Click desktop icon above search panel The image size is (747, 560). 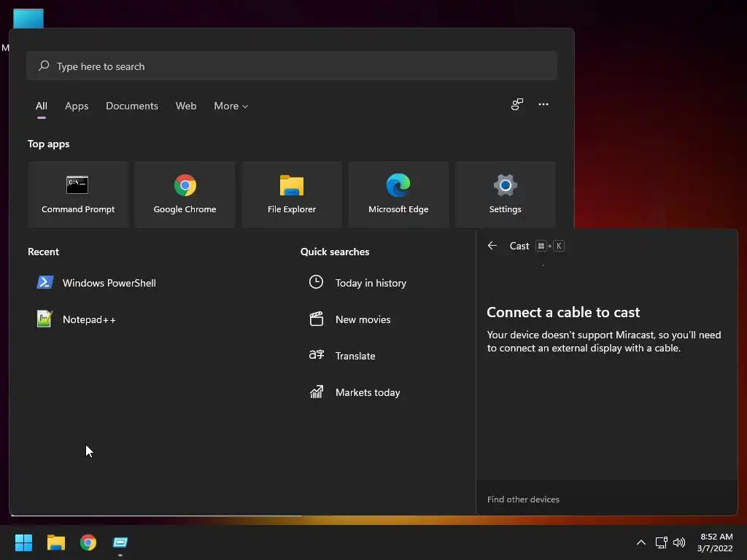(28, 19)
